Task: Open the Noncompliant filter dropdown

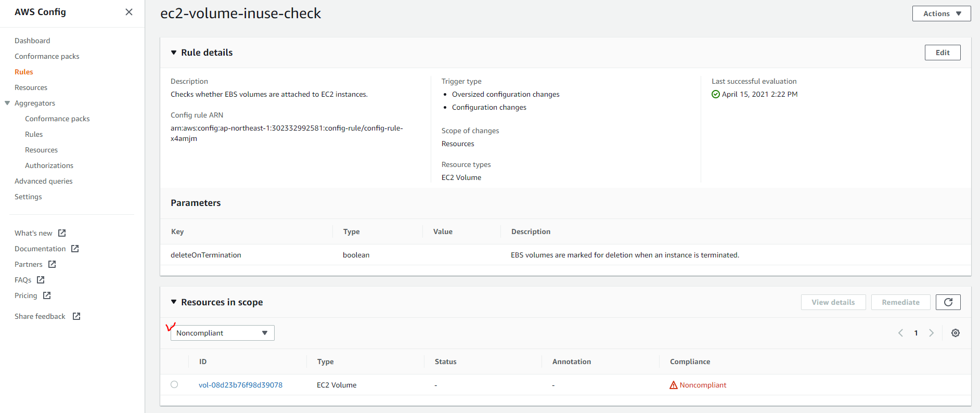Action: [x=223, y=333]
